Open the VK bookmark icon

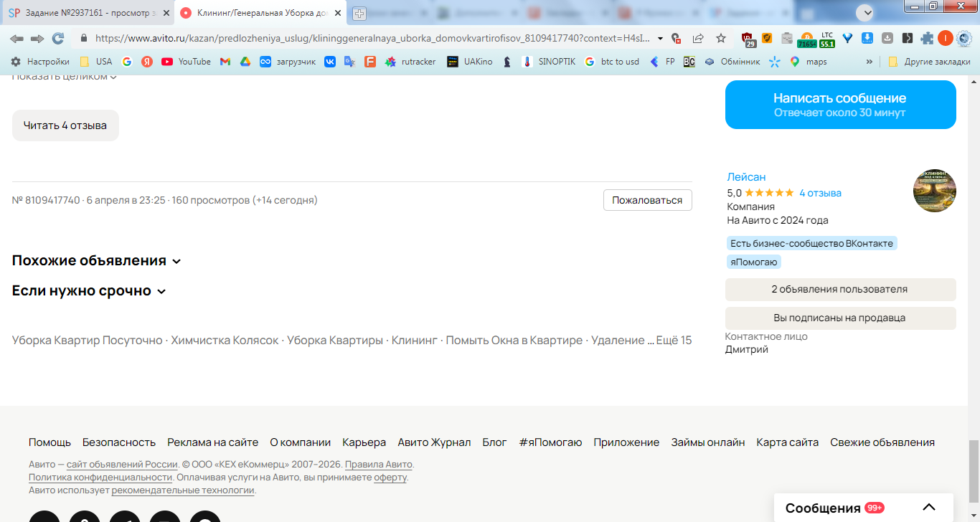[x=330, y=62]
